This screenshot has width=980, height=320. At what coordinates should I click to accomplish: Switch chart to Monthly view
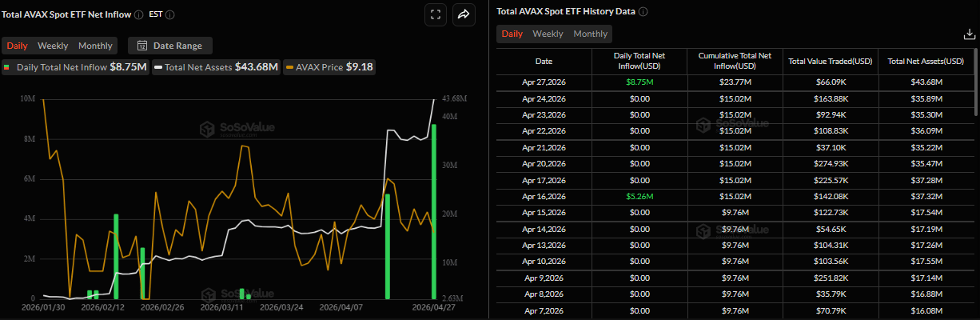95,46
